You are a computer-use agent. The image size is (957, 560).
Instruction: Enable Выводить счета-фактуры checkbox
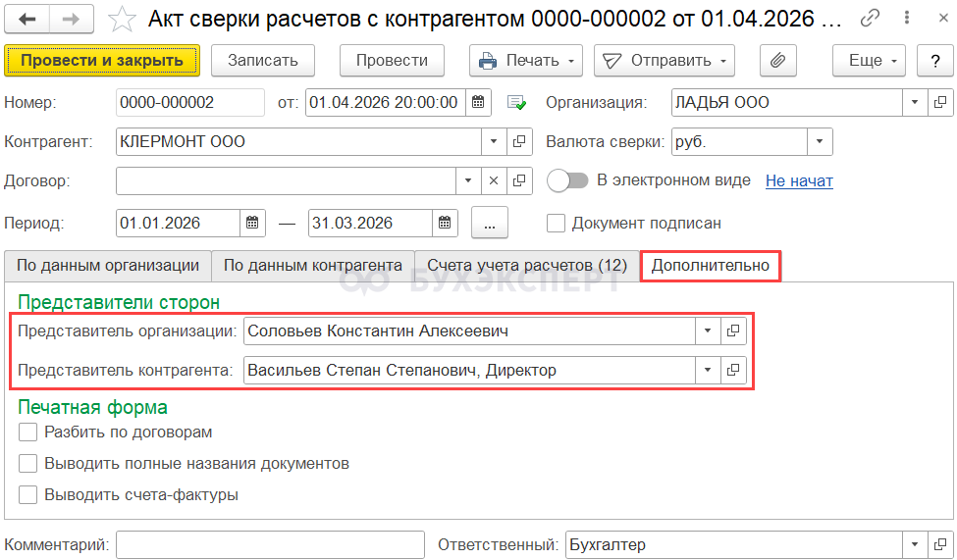click(x=28, y=494)
